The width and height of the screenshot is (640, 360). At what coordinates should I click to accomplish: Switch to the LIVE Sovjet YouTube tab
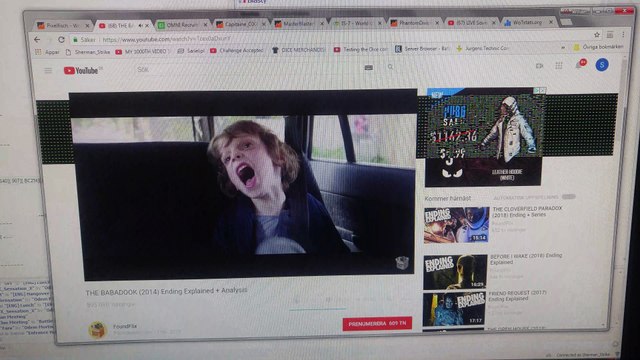[x=471, y=23]
